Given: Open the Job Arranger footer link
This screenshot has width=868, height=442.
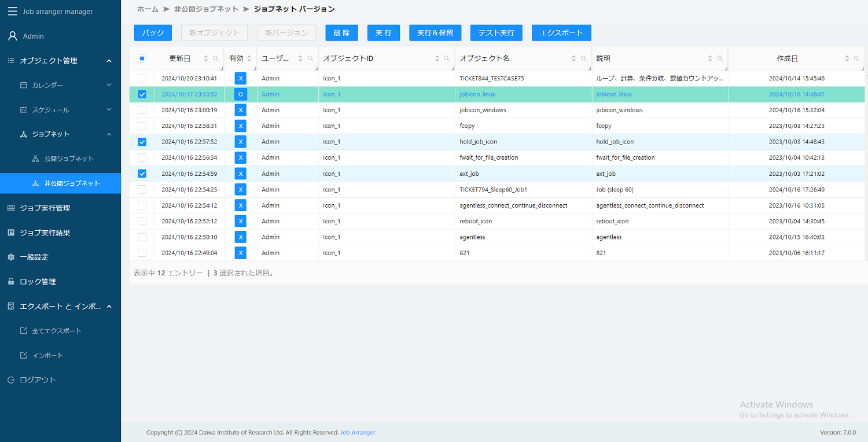Looking at the screenshot, I should [358, 433].
